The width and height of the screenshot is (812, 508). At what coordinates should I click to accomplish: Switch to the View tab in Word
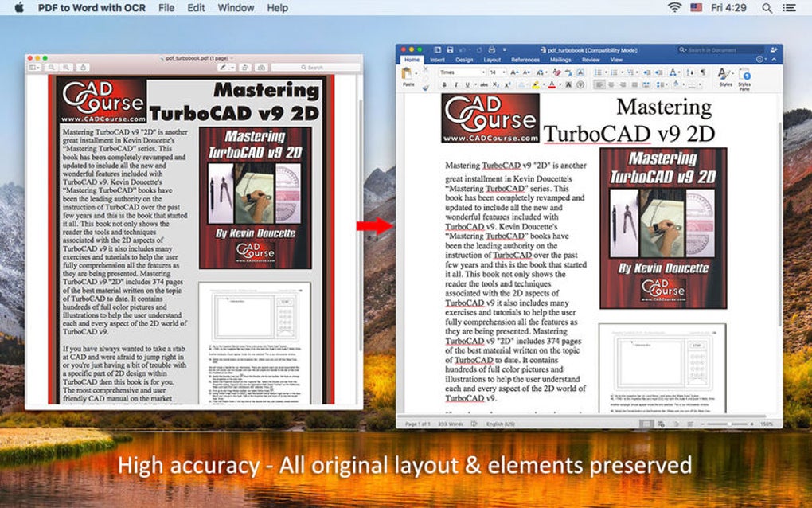[616, 60]
